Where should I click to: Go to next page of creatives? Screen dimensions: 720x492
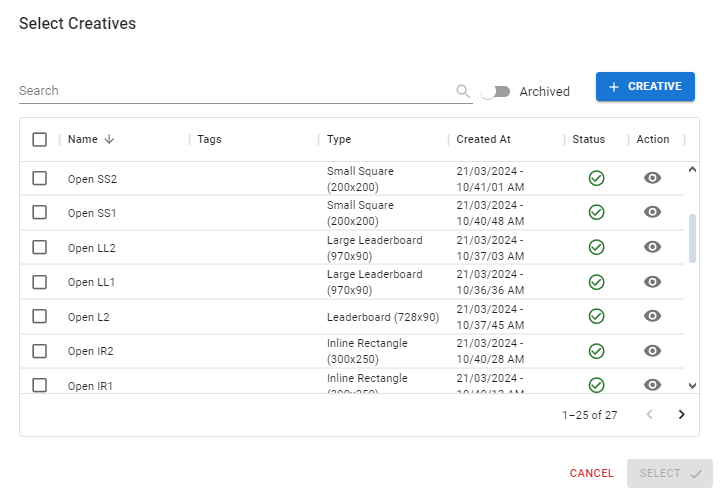pos(682,414)
